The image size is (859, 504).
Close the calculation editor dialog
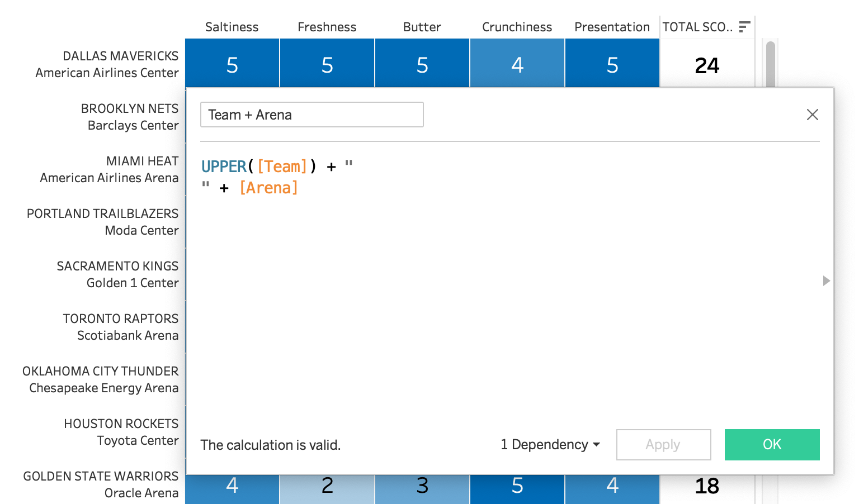coord(813,115)
